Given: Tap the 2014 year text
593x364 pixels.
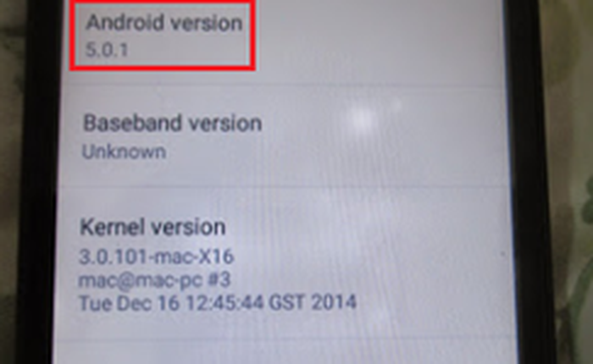Looking at the screenshot, I should 334,303.
